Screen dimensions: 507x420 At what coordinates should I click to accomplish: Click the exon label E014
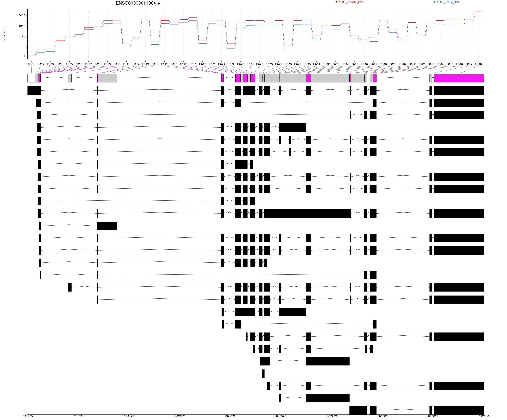(x=155, y=64)
